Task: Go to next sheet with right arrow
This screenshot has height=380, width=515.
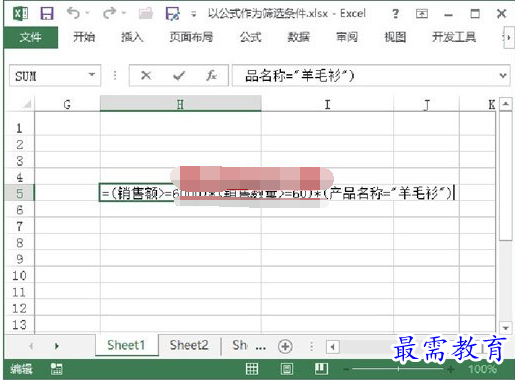Action: click(x=57, y=346)
